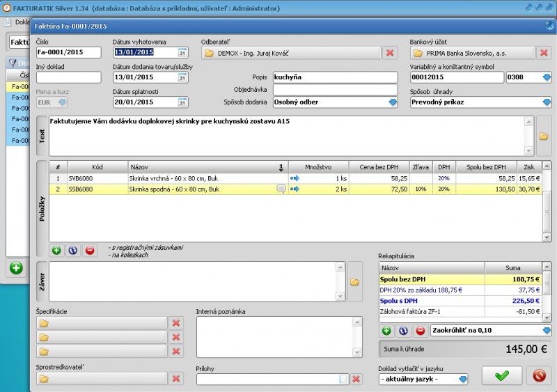Open first Špecifikácie folder selector
This screenshot has height=392, width=557.
tap(102, 323)
